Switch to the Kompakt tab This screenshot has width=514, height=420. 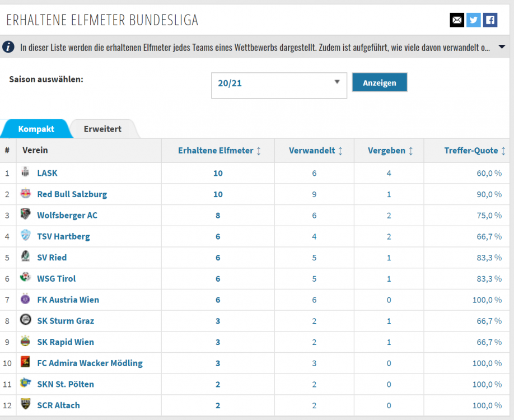(36, 129)
